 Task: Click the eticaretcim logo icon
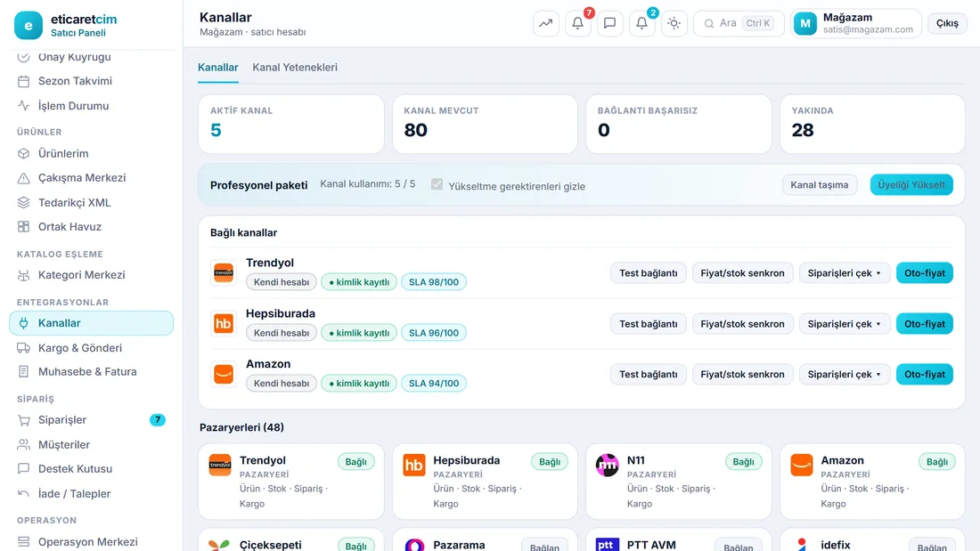29,25
